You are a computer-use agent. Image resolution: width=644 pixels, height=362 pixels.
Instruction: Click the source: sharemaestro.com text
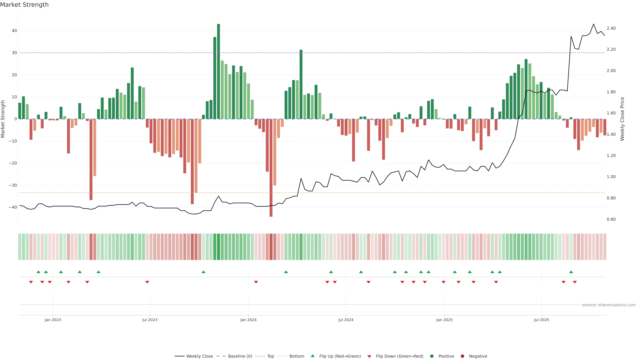point(609,305)
